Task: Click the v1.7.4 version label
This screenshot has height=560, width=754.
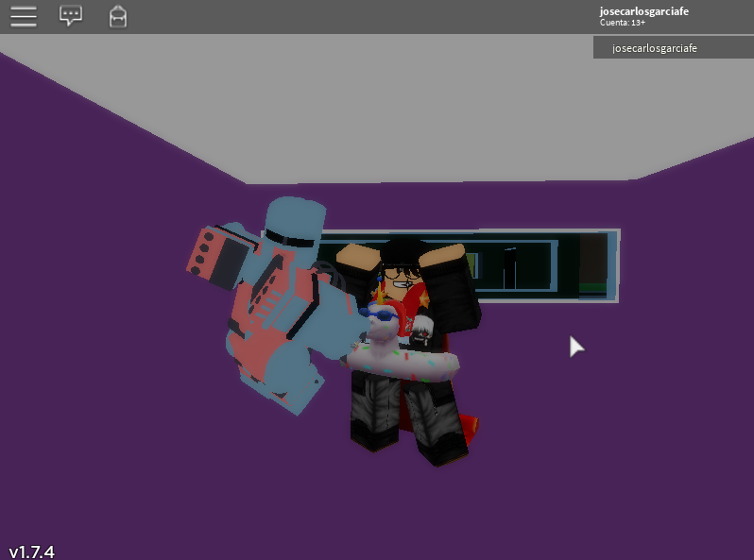Action: 32,551
